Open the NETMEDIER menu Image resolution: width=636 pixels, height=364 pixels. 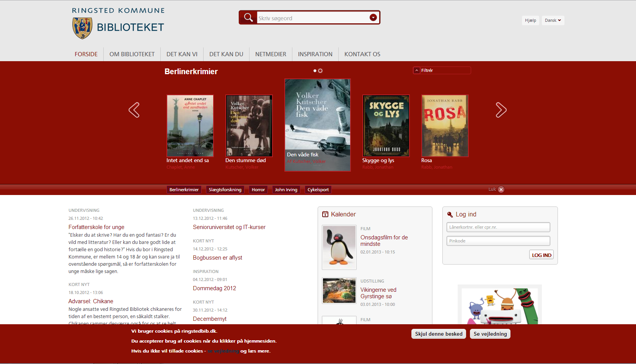[271, 54]
